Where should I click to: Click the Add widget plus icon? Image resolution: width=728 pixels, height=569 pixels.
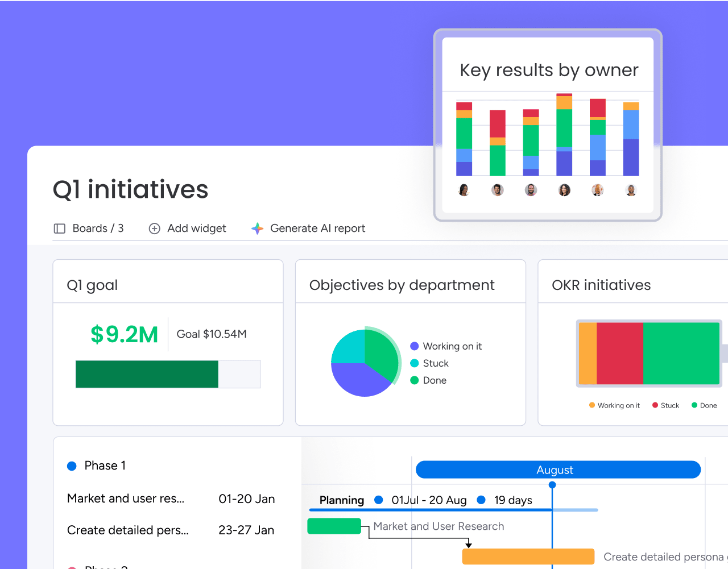pyautogui.click(x=154, y=229)
